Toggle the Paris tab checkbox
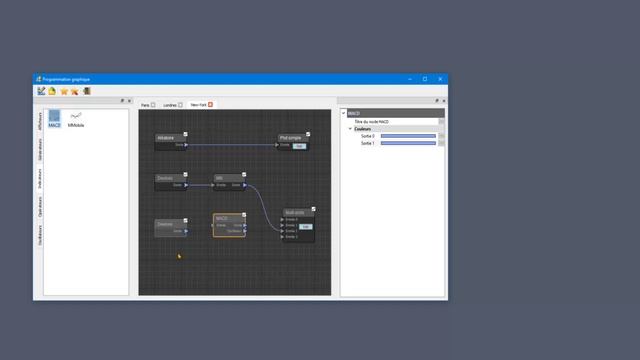640x360 pixels. [153, 105]
